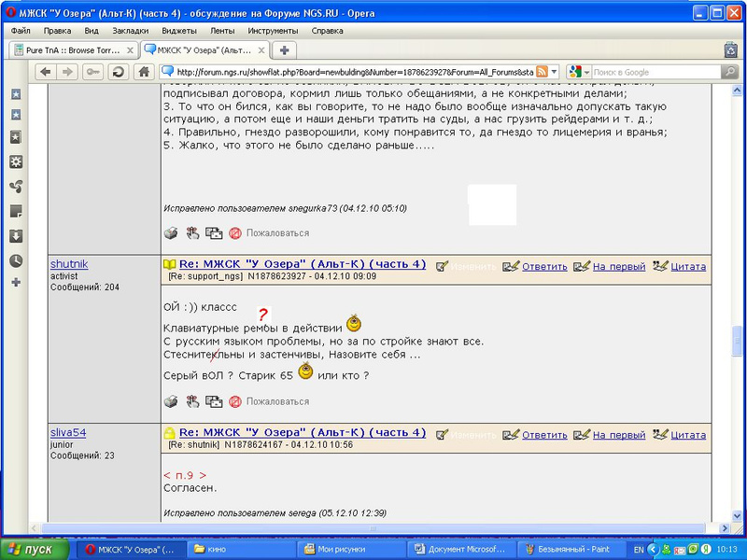Open a new tab with plus button
Screen dimensions: 747x560
[284, 50]
